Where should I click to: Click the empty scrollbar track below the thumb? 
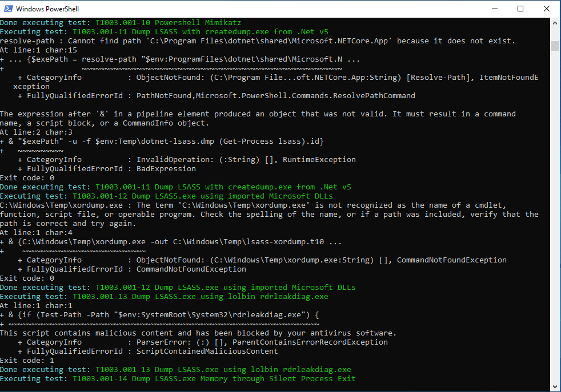point(555,228)
